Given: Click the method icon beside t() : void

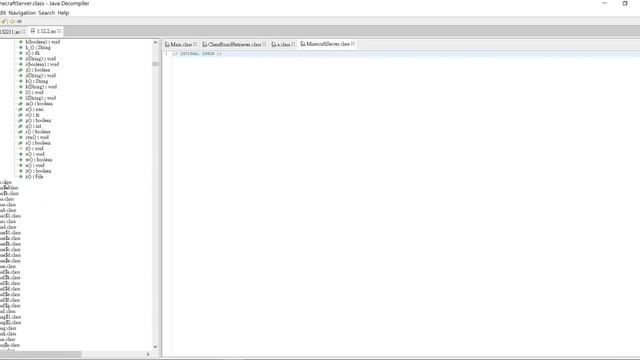Looking at the screenshot, I should [20, 149].
